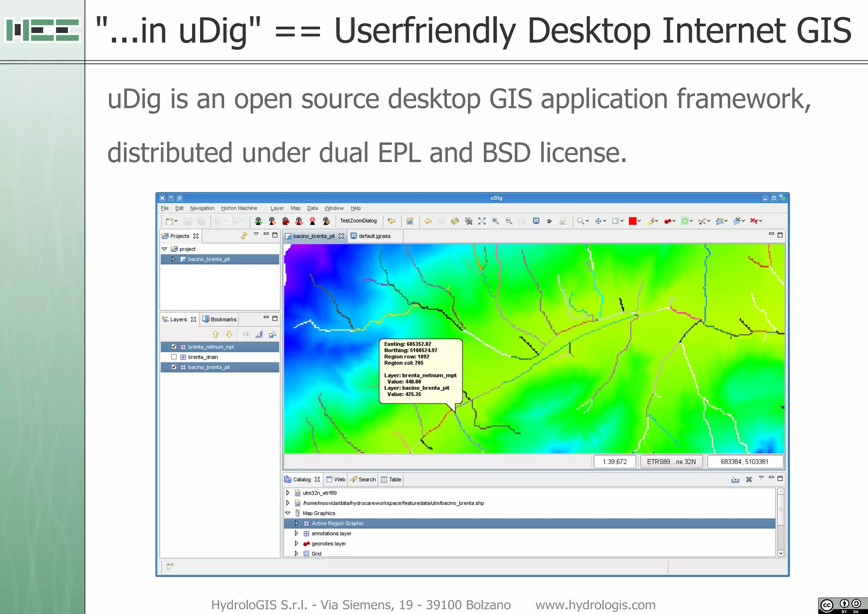This screenshot has width=868, height=614.
Task: Click the TestZoomDialog button
Action: pos(358,221)
